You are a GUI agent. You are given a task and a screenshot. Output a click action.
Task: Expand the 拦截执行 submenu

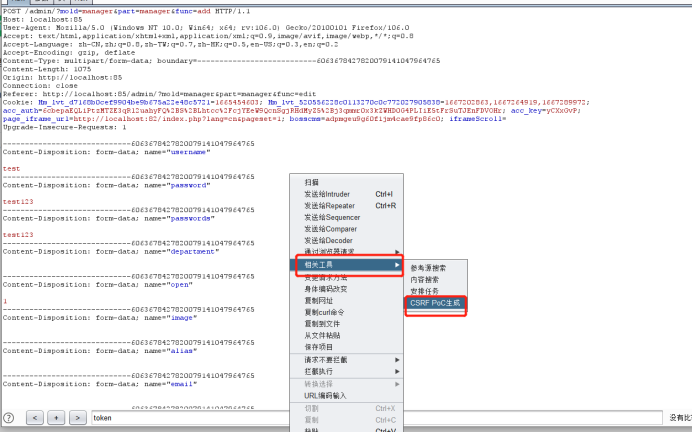point(346,371)
